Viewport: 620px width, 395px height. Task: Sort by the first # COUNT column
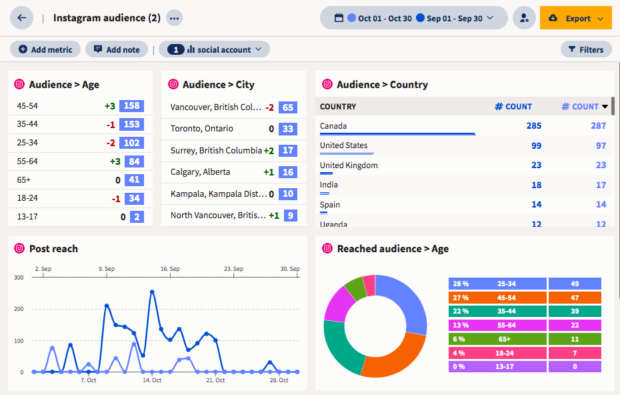pyautogui.click(x=513, y=106)
